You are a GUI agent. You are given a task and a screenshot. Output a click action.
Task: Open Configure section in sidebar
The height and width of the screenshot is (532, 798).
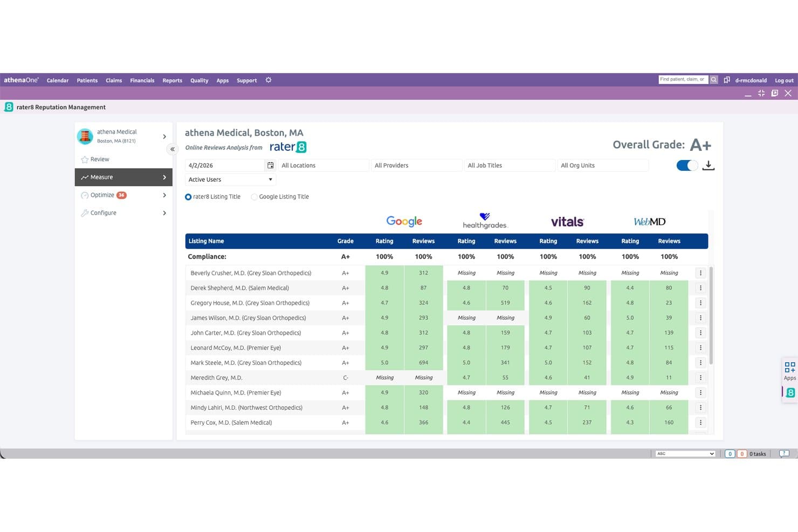tap(123, 213)
